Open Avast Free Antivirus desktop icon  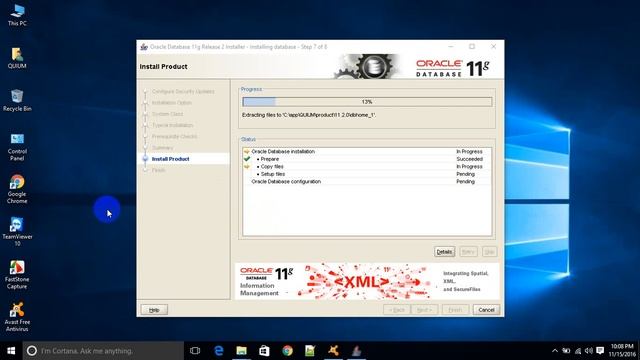click(x=17, y=317)
